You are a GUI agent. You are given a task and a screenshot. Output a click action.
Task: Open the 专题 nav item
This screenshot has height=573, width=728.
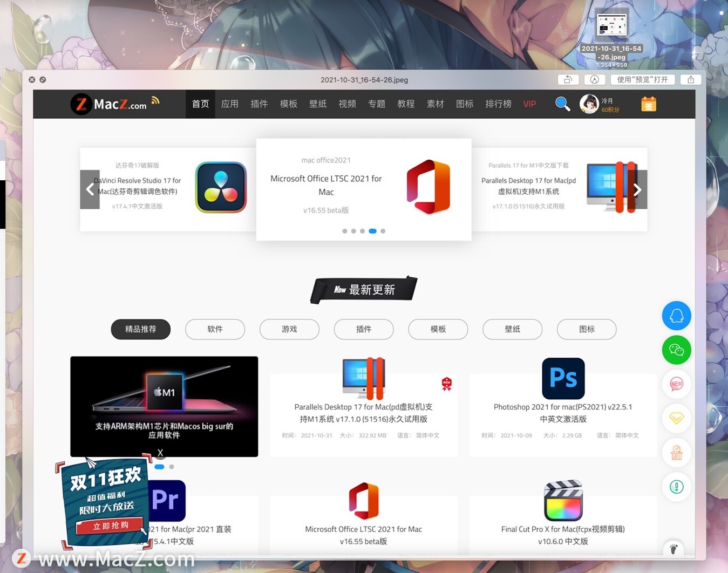(377, 104)
